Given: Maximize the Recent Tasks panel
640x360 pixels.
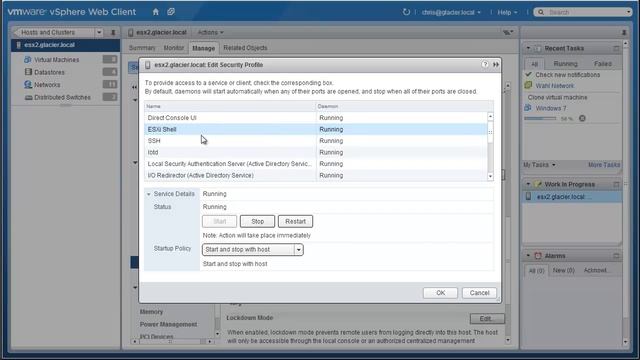Looking at the screenshot, I should (x=616, y=48).
